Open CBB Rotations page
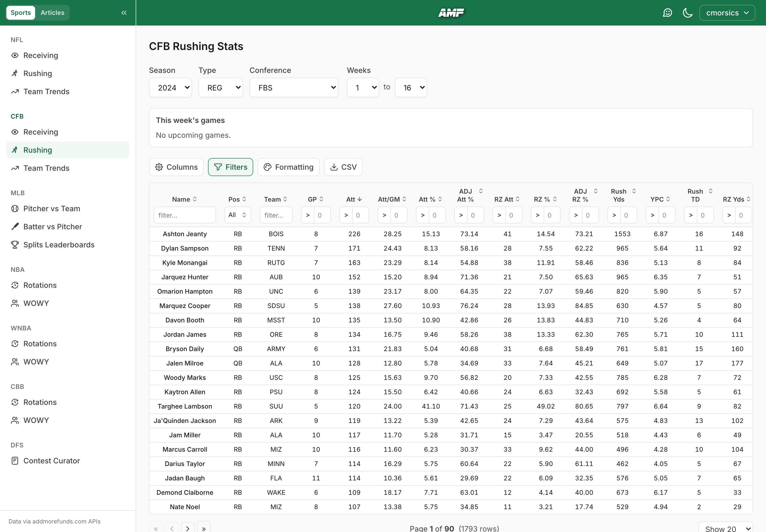This screenshot has height=532, width=766. 68,402
